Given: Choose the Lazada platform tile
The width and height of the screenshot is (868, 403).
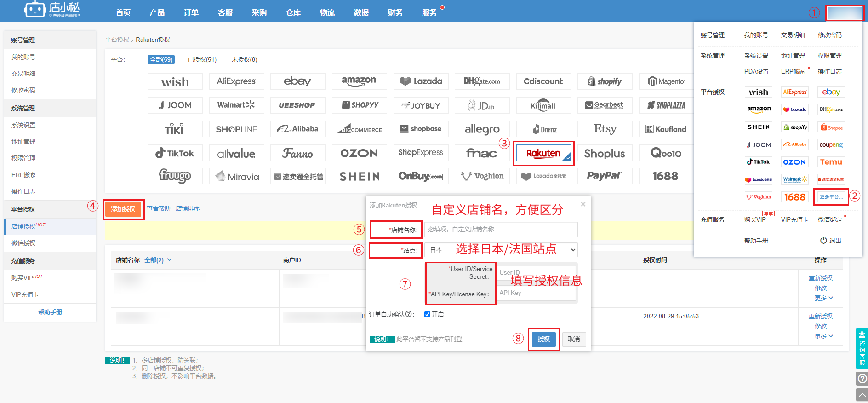Looking at the screenshot, I should [421, 81].
